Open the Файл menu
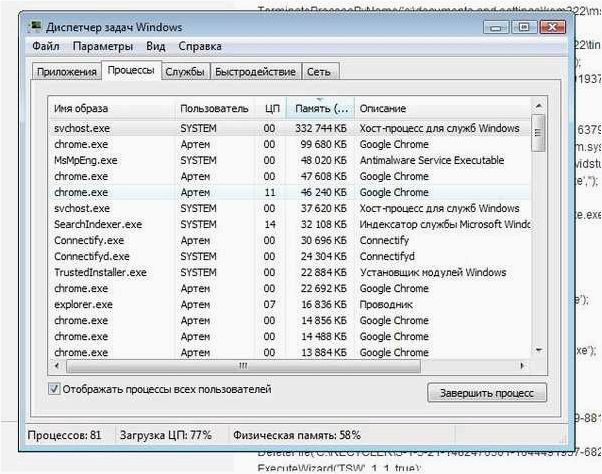This screenshot has width=602, height=474. point(46,46)
